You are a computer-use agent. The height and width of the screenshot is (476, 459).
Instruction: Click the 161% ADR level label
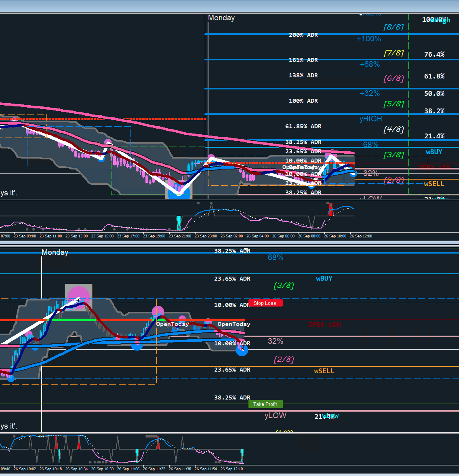pos(303,60)
